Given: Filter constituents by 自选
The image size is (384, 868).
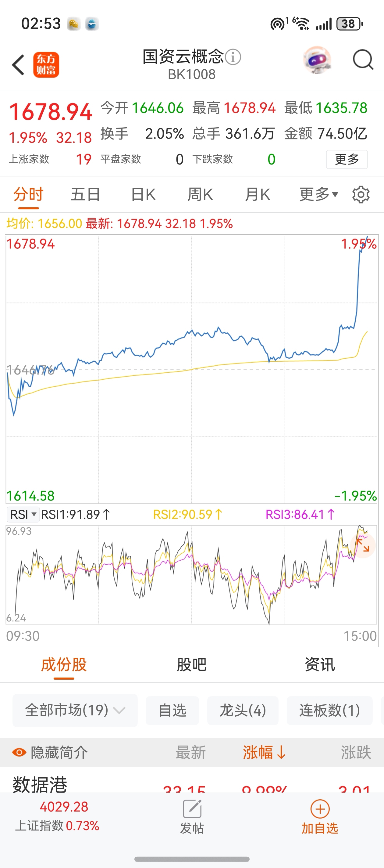Looking at the screenshot, I should [172, 710].
